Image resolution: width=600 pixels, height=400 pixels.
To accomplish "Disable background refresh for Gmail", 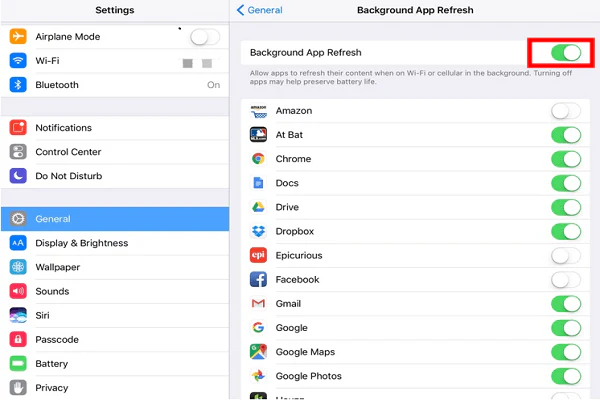I will 566,304.
